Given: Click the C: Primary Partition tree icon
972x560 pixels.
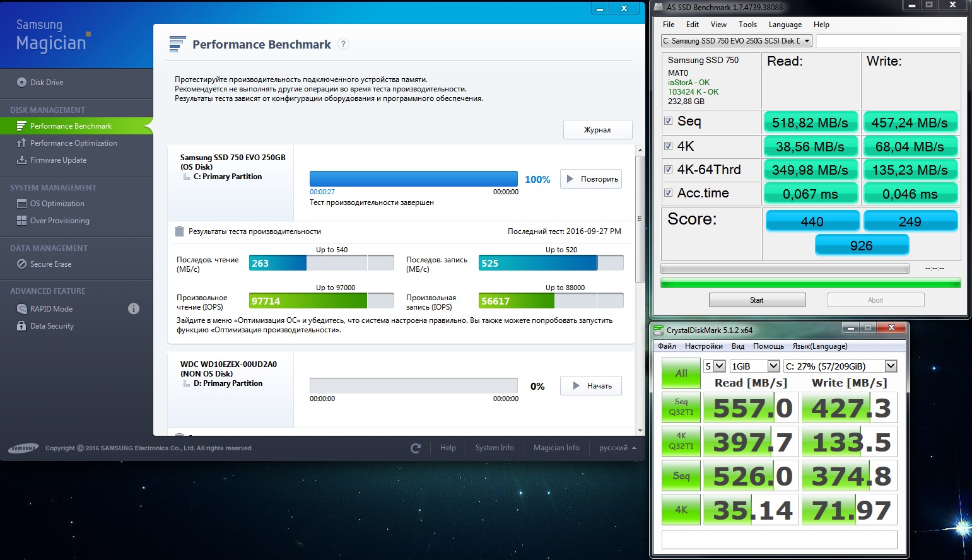Looking at the screenshot, I should pyautogui.click(x=187, y=177).
